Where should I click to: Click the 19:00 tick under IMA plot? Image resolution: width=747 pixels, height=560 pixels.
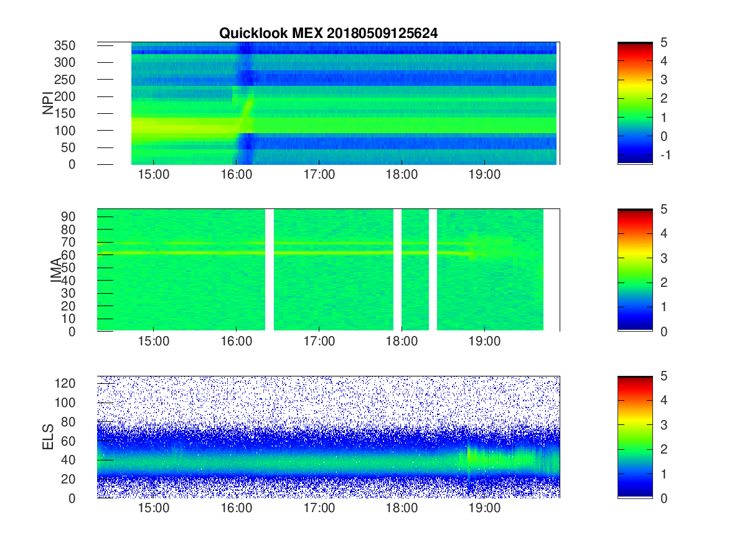[485, 342]
